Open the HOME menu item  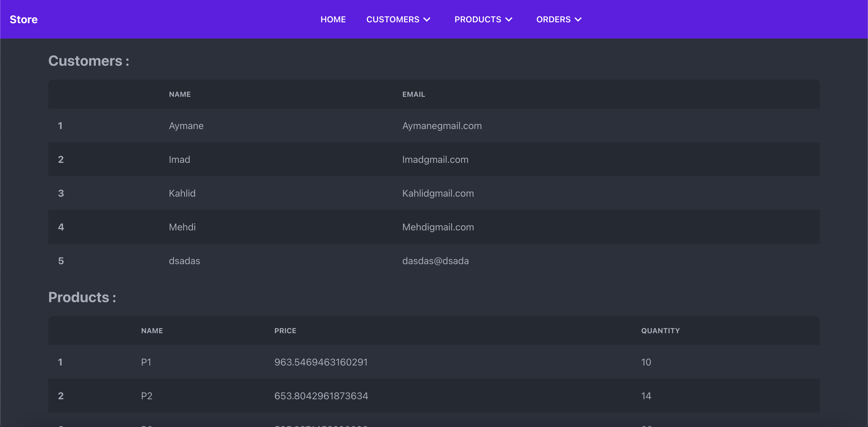click(333, 19)
